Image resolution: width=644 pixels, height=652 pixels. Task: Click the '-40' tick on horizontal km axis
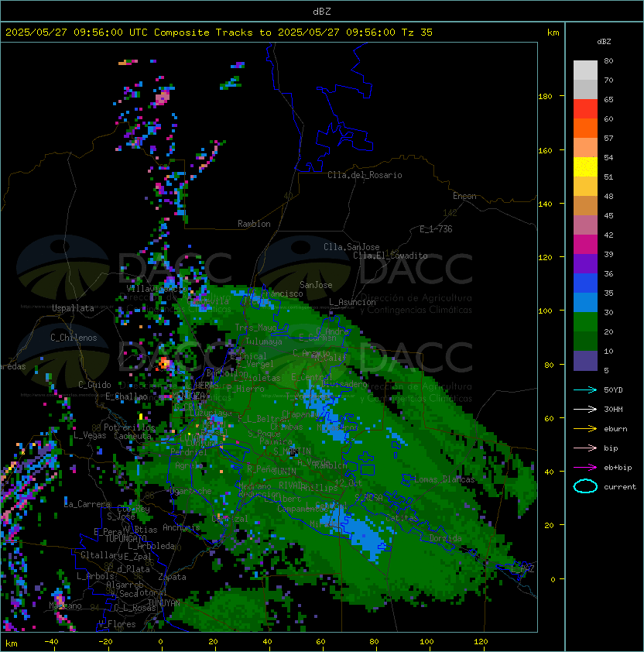pyautogui.click(x=51, y=642)
